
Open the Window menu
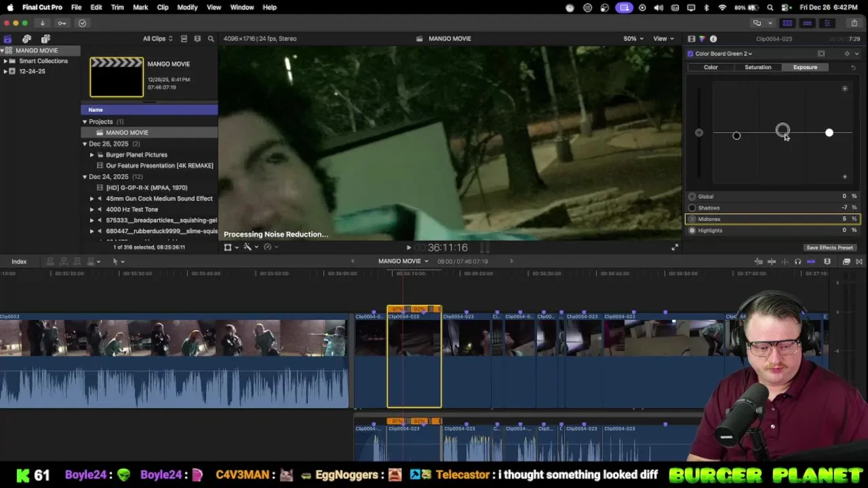(x=242, y=7)
